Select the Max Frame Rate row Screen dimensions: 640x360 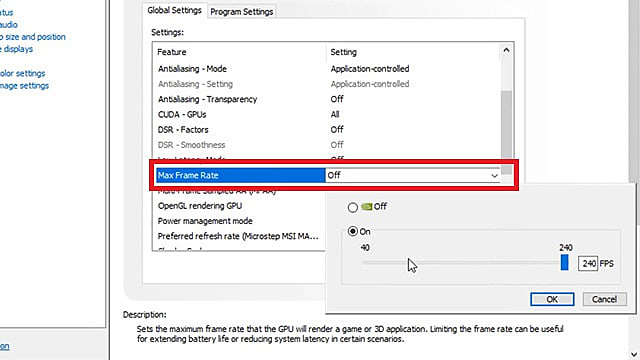328,175
